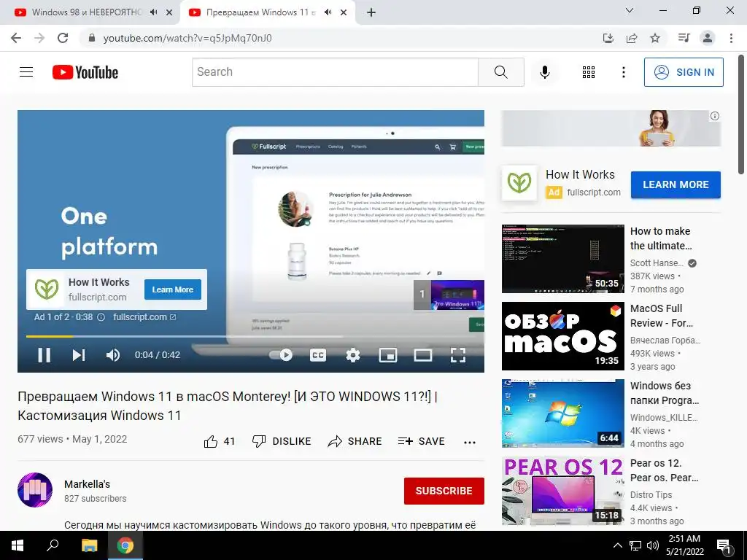Screen dimensions: 747x560
Task: Open File Explorer from the taskbar
Action: click(89, 545)
